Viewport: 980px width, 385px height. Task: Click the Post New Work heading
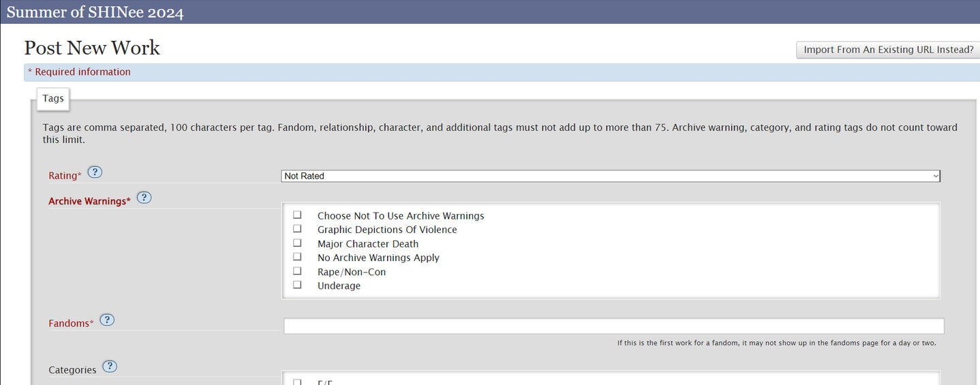92,48
